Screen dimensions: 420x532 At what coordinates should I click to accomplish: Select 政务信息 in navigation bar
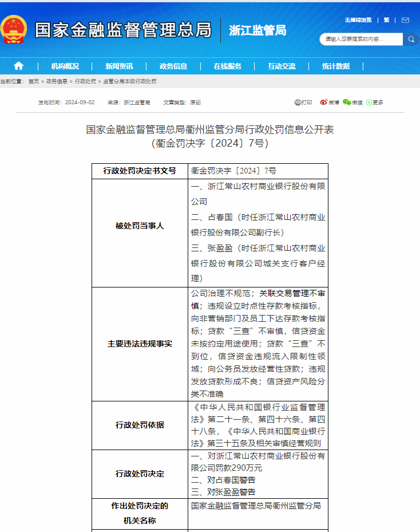tap(173, 66)
